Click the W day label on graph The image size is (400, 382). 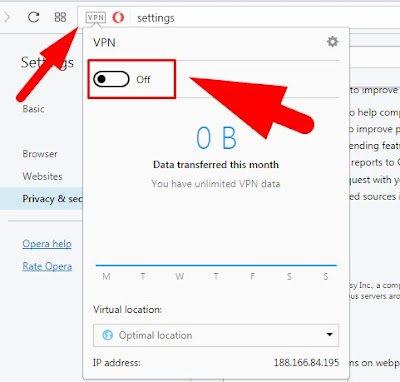(x=179, y=276)
